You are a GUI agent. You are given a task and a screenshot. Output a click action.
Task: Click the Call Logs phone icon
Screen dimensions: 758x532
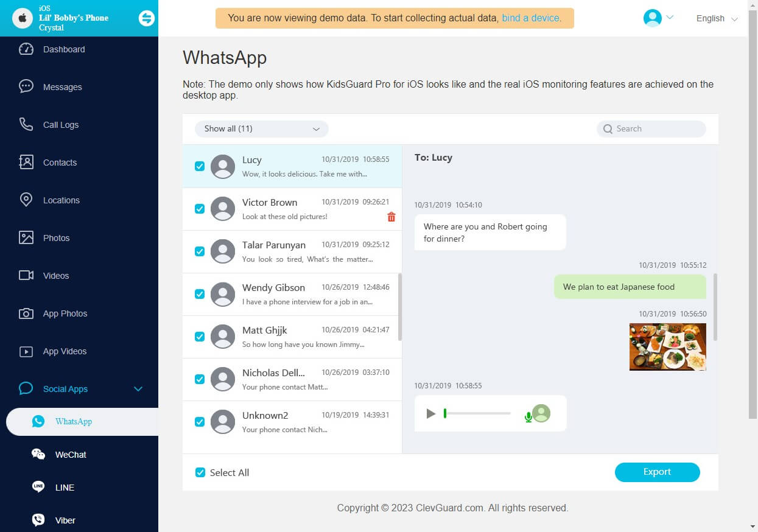[26, 125]
